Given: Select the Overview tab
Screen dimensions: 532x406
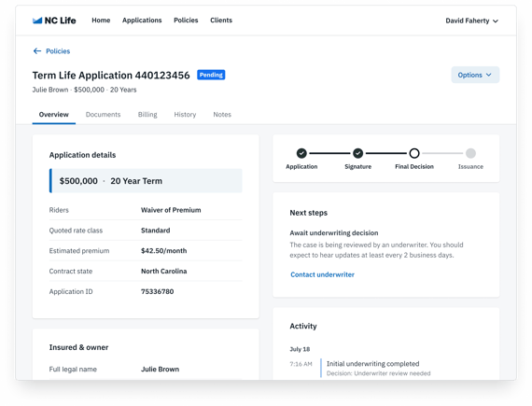Looking at the screenshot, I should point(53,115).
